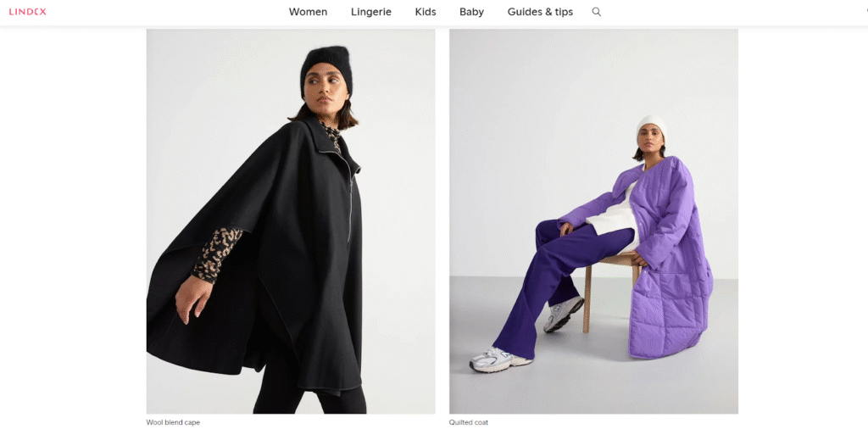Open Guides & tips section
The width and height of the screenshot is (868, 429).
click(540, 12)
